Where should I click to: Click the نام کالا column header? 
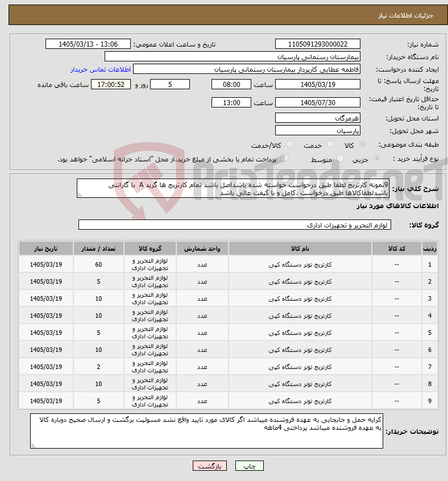300,248
